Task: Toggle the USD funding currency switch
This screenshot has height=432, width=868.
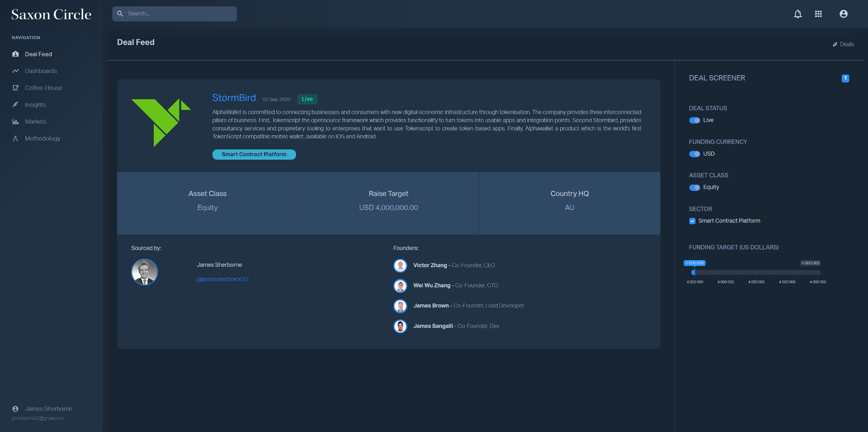Action: click(694, 154)
